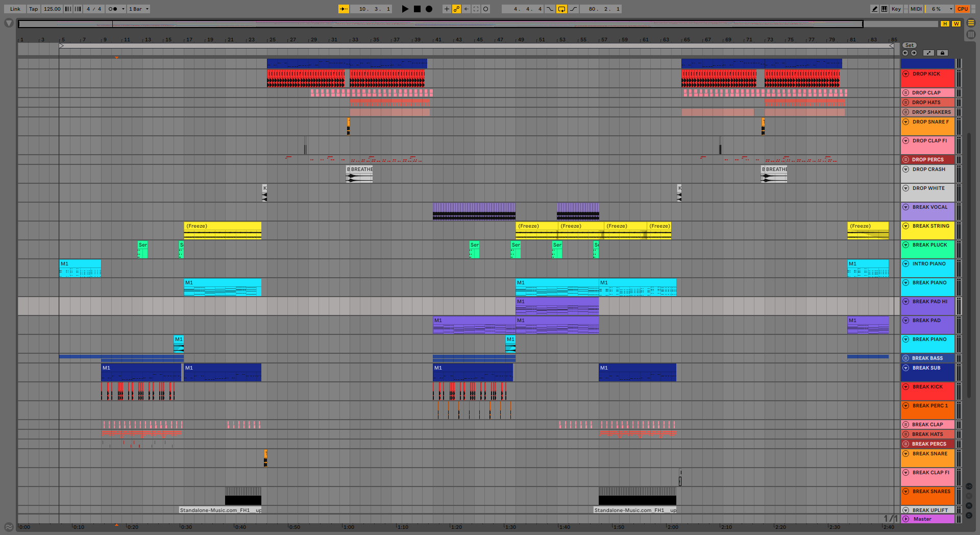Click the time signature 4 / 4 field
The image size is (980, 535).
pyautogui.click(x=94, y=9)
